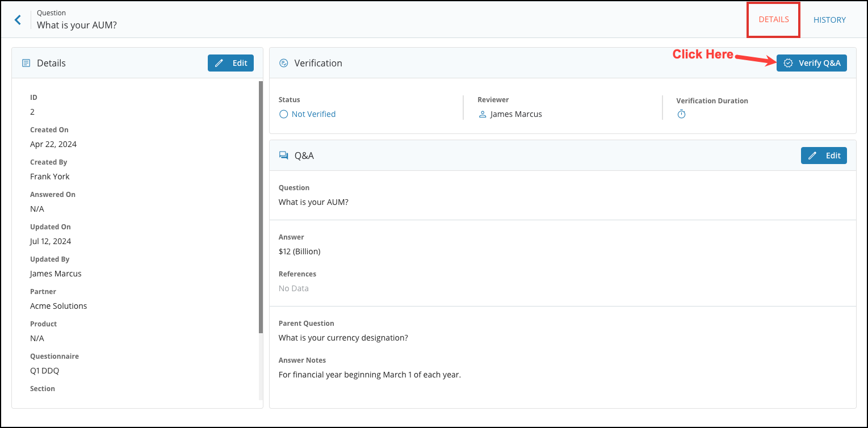Viewport: 868px width, 428px height.
Task: Click Edit in the Q&A section
Action: click(824, 155)
